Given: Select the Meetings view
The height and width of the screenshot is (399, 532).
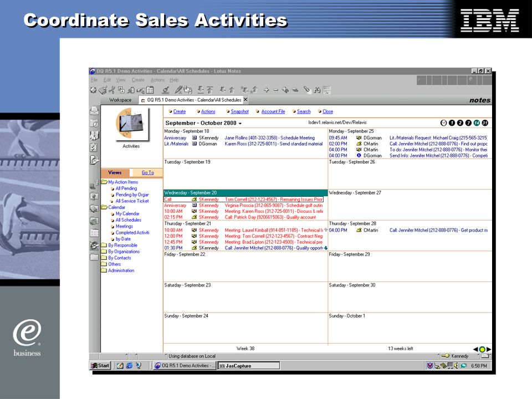Looking at the screenshot, I should (x=124, y=226).
